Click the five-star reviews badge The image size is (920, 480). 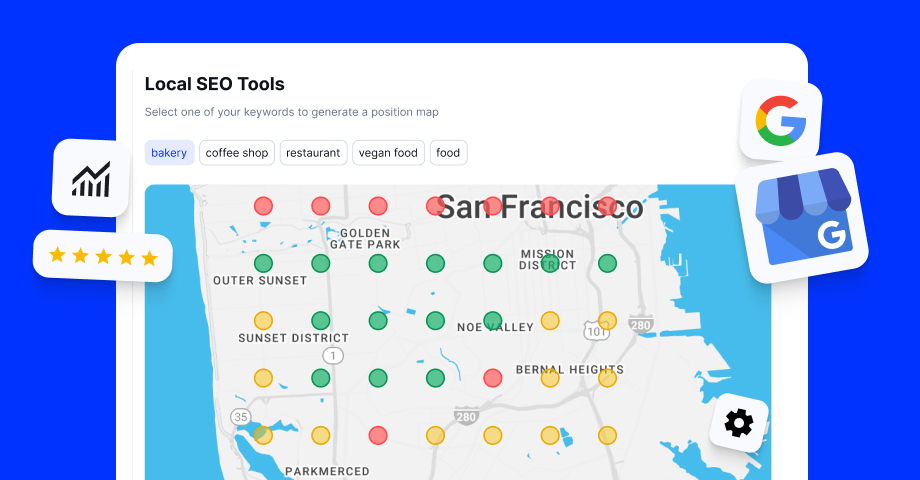pos(103,256)
